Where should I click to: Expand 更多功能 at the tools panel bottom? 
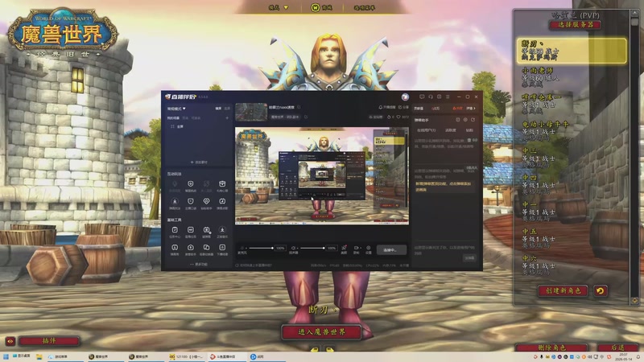[199, 265]
